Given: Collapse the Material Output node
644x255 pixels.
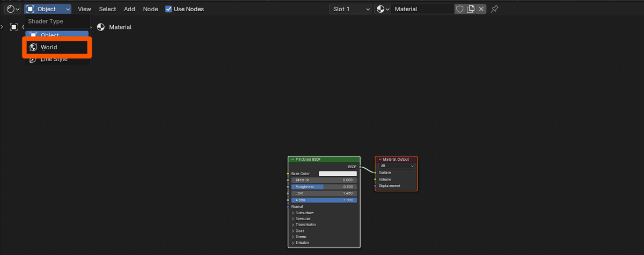Looking at the screenshot, I should coord(380,160).
